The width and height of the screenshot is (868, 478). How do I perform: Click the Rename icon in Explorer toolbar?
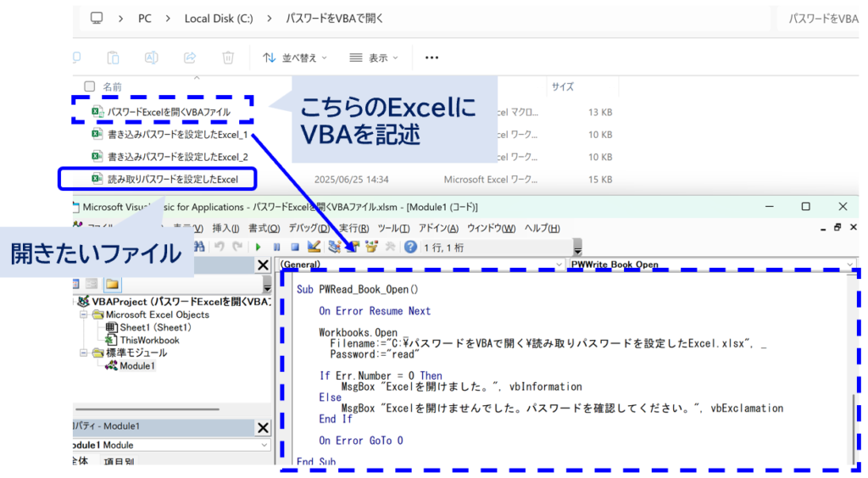pos(151,58)
